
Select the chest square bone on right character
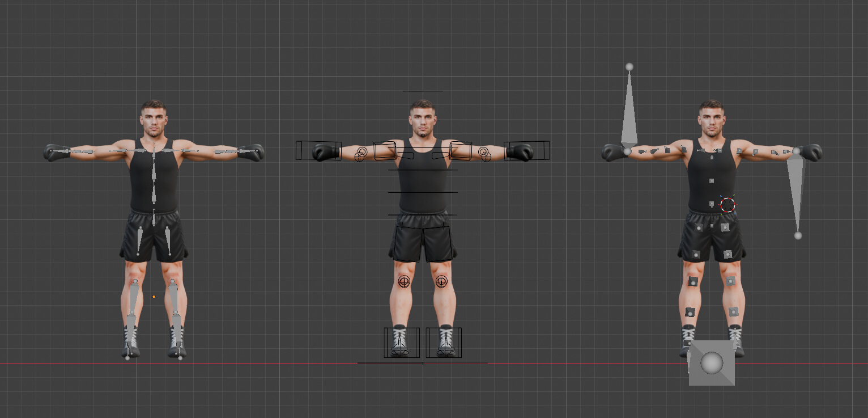712,180
